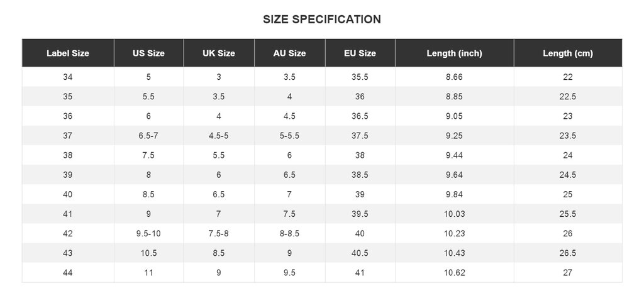Select the UK Size column header
Screen dimensions: 644x296
(219, 53)
